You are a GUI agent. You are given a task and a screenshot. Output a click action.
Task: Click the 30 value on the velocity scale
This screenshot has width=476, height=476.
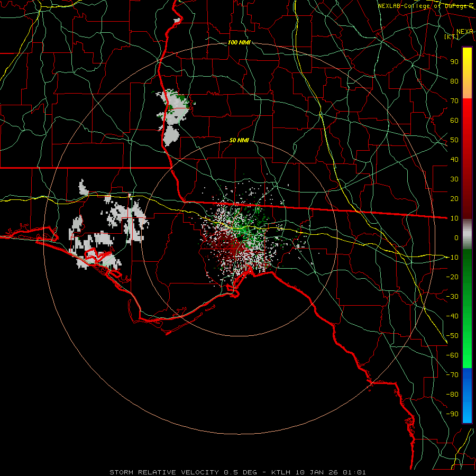[x=454, y=179]
